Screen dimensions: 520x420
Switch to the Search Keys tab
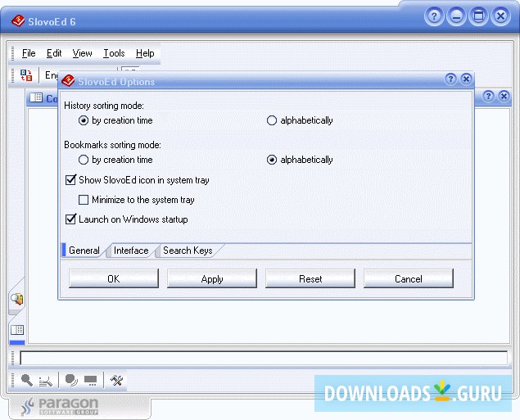(x=188, y=251)
